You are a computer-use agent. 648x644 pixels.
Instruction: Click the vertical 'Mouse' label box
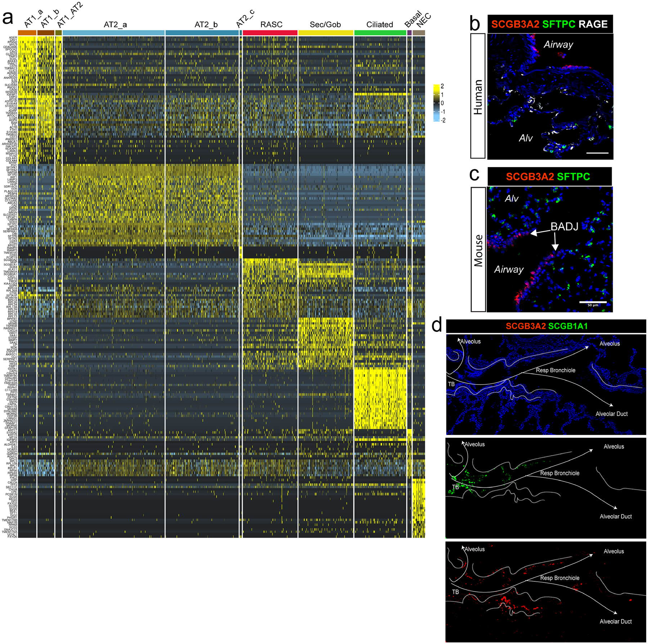(478, 249)
